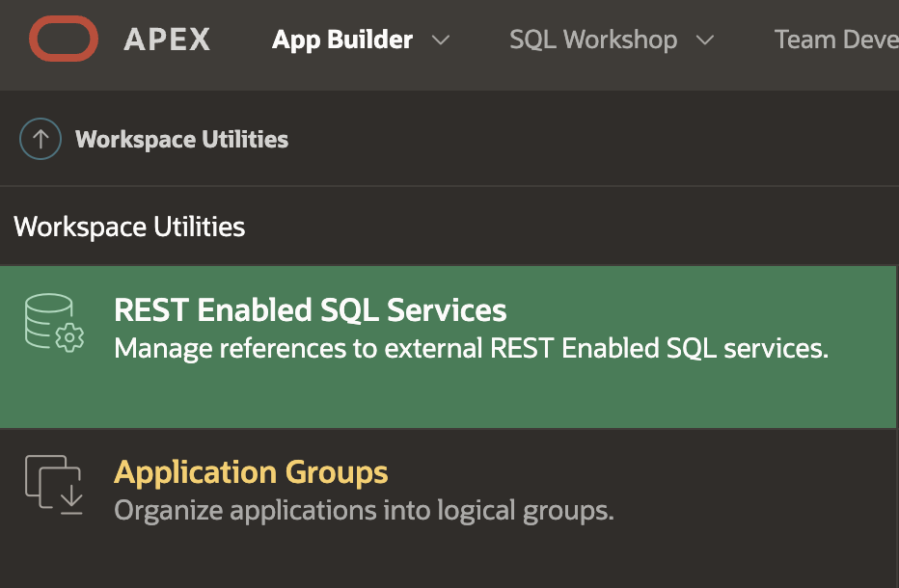Click the Application Groups export icon

point(54,485)
